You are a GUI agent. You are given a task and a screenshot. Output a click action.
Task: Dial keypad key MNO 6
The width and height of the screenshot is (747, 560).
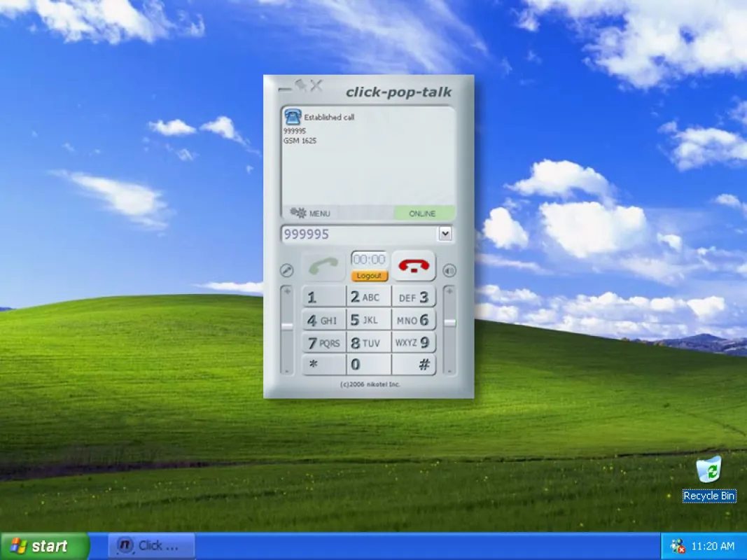click(414, 320)
